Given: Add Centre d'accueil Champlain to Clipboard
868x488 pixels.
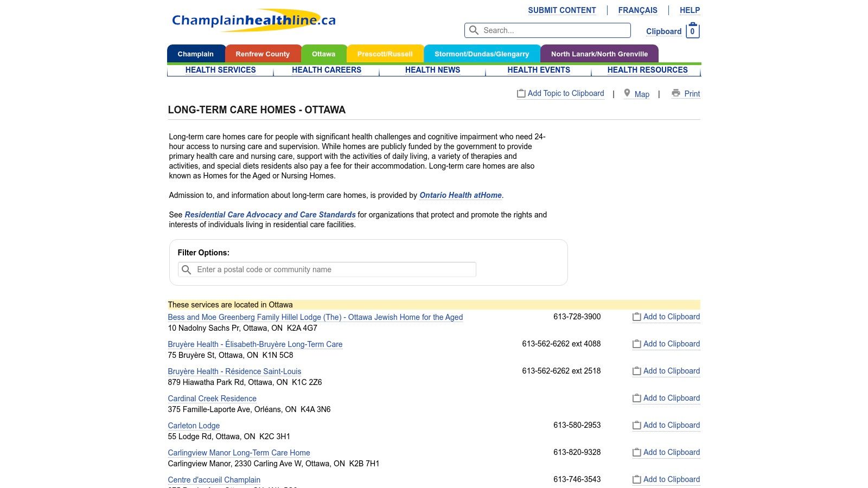Looking at the screenshot, I should click(672, 479).
